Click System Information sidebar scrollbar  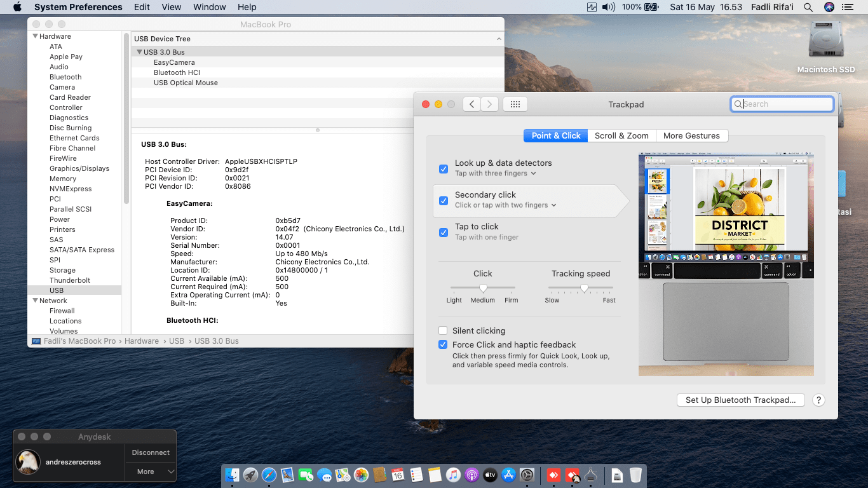click(x=126, y=118)
